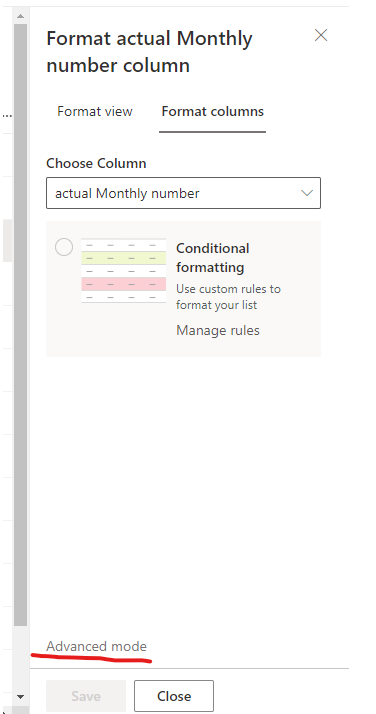Close the format column panel with X
This screenshot has height=714, width=376.
click(321, 36)
